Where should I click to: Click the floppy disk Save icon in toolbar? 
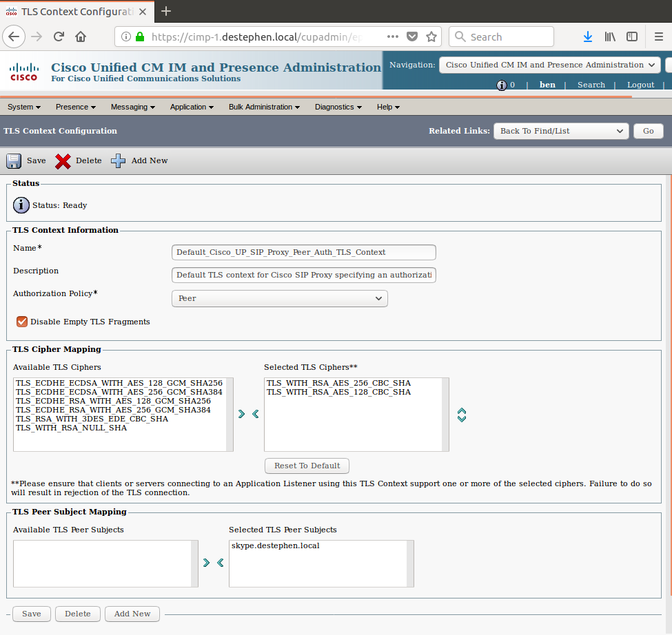(x=14, y=161)
